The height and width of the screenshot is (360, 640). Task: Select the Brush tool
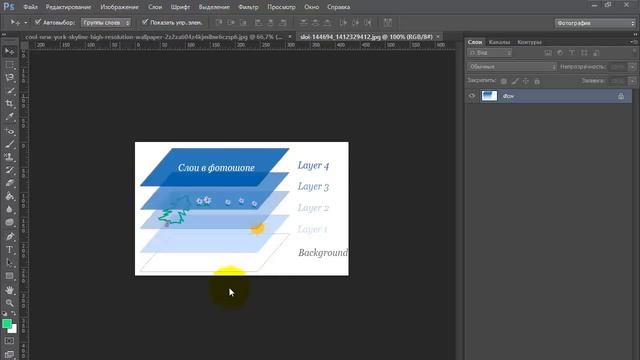pyautogui.click(x=9, y=144)
